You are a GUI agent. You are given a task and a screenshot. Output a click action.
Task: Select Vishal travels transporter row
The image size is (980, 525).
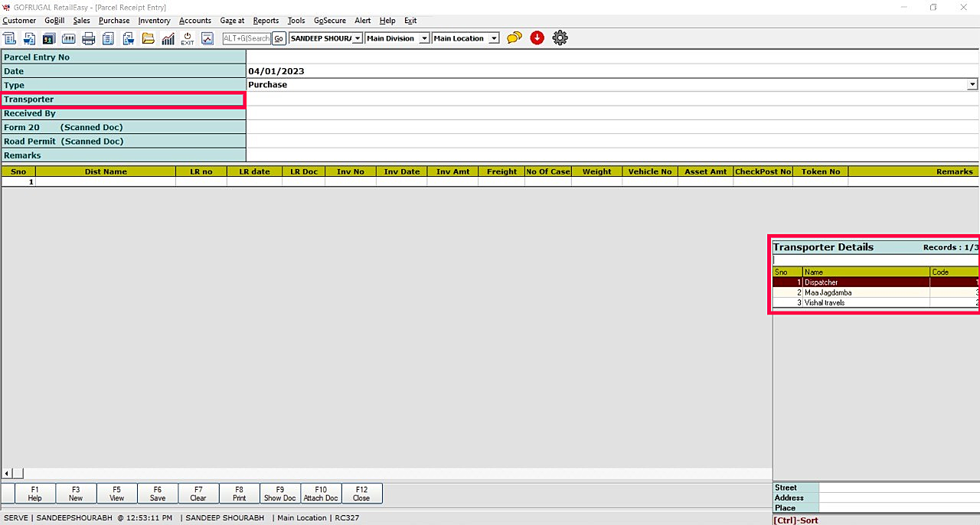[876, 302]
